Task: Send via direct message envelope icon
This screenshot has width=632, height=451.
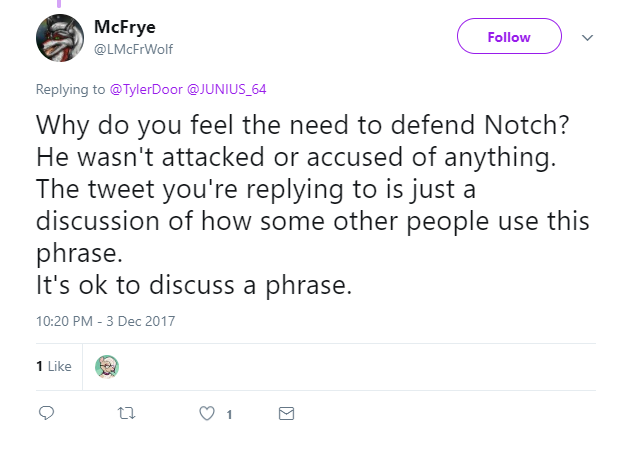Action: pos(286,414)
